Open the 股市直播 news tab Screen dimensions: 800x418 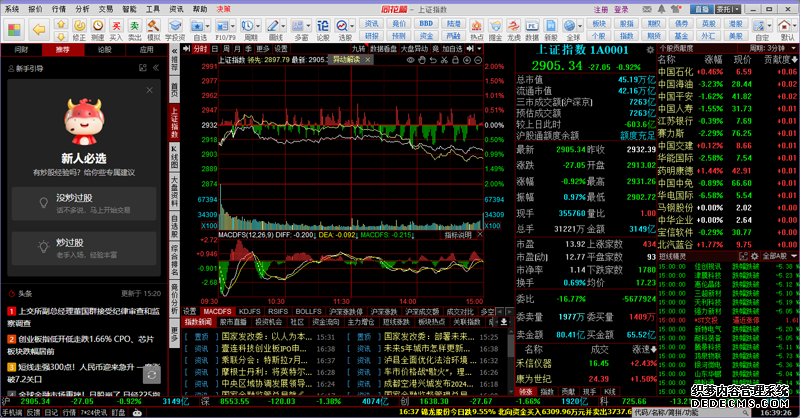pos(233,322)
